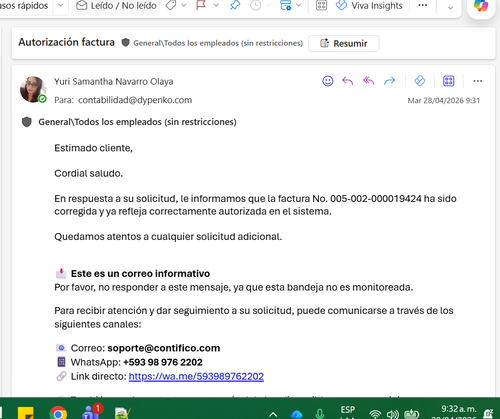
Task: Open the Copilot icon
Action: tap(481, 6)
